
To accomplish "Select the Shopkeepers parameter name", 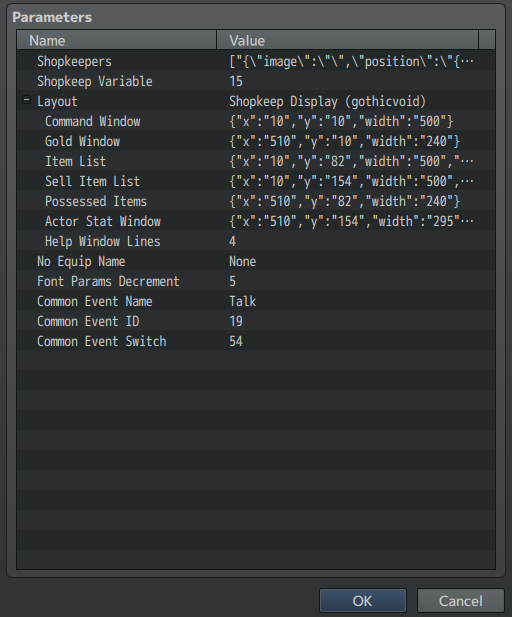I will click(x=74, y=61).
